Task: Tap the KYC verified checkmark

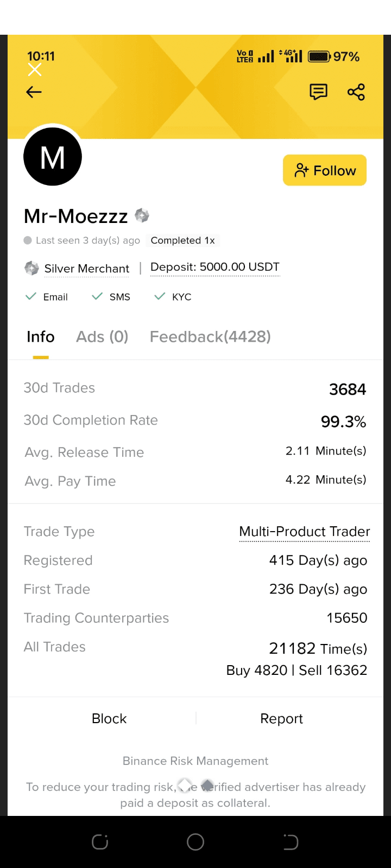Action: (x=160, y=296)
